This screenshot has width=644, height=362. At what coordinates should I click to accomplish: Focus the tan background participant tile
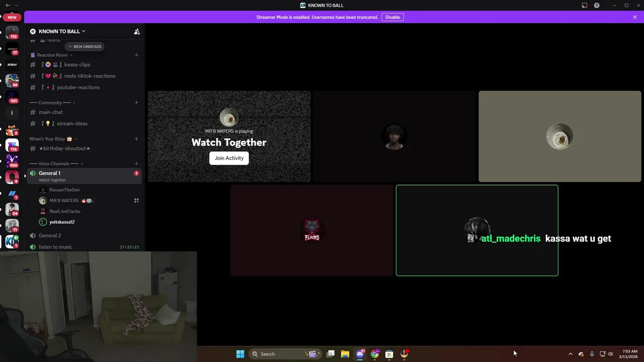click(559, 136)
